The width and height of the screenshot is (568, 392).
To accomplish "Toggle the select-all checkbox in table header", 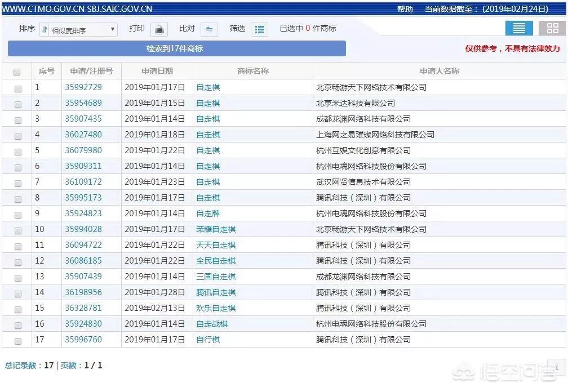I will point(17,72).
